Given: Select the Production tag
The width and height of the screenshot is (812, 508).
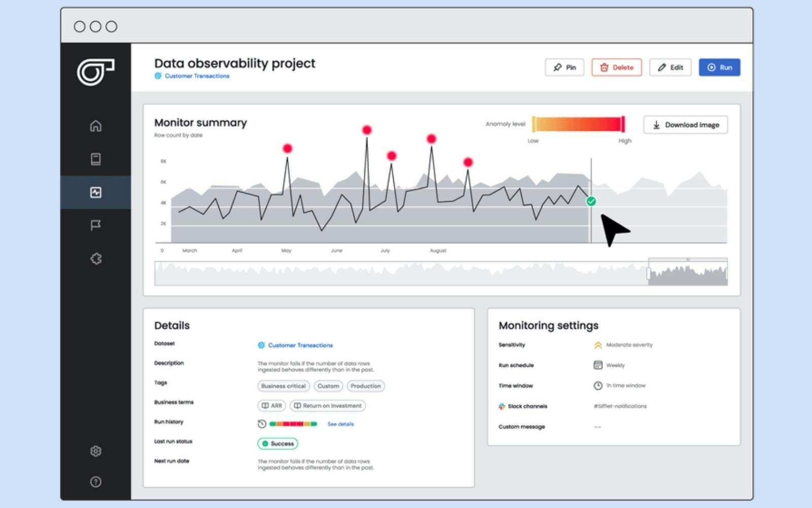Looking at the screenshot, I should (x=365, y=386).
